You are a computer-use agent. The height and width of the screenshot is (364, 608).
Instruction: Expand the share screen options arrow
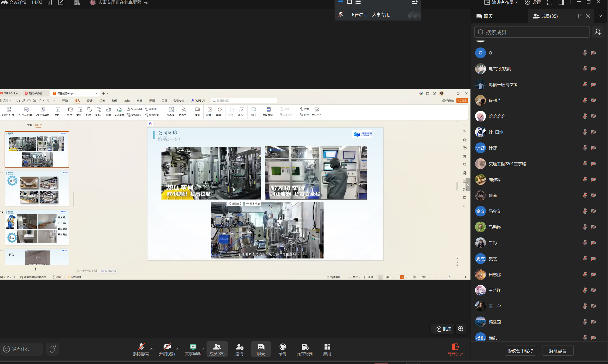[203, 349]
